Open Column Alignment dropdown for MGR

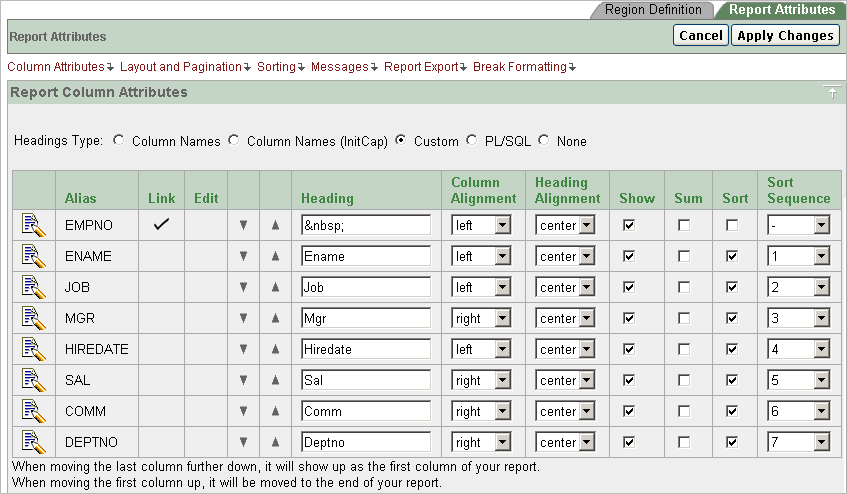tap(481, 319)
